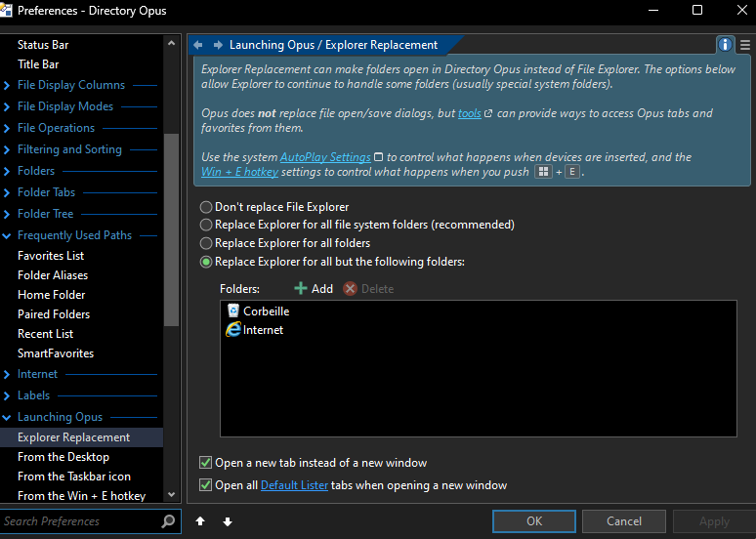
Task: Go forward using the right arrow in header
Action: tap(218, 45)
